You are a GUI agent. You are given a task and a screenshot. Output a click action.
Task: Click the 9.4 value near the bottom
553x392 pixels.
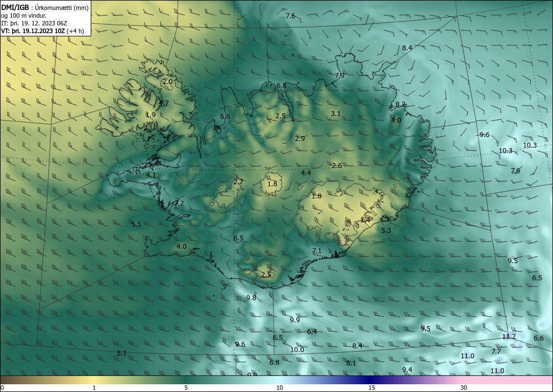407,369
